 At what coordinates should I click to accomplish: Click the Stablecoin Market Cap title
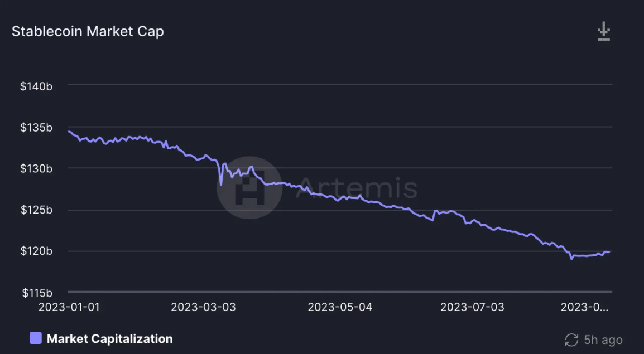coord(88,31)
